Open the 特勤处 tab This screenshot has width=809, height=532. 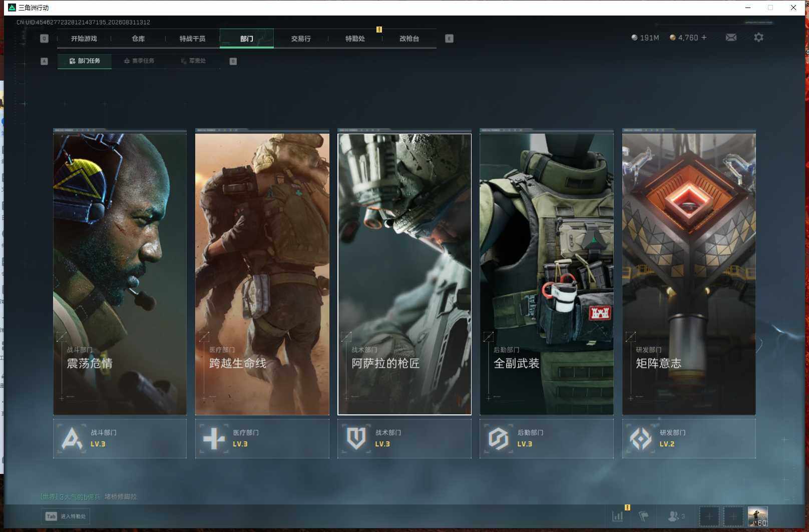[355, 39]
